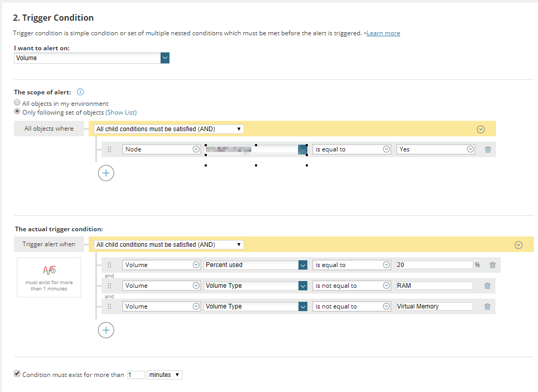This screenshot has height=392, width=538.
Task: Click the percent used value field
Action: 434,265
